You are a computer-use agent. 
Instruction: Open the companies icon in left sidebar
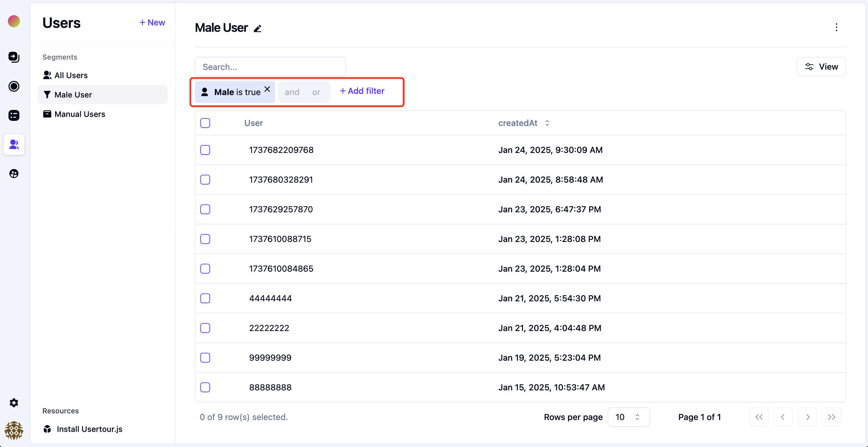coord(14,174)
